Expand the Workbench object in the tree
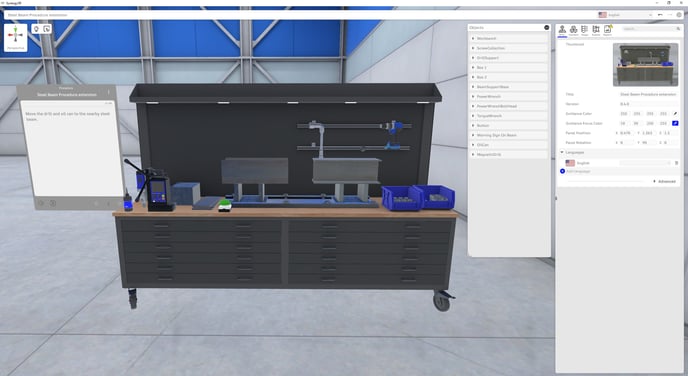This screenshot has width=688, height=376. (x=473, y=39)
